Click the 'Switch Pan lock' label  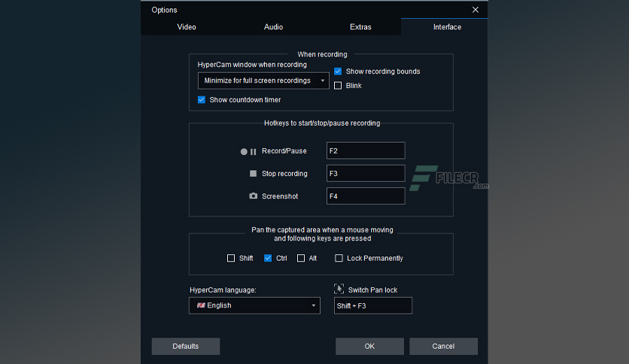click(x=372, y=290)
